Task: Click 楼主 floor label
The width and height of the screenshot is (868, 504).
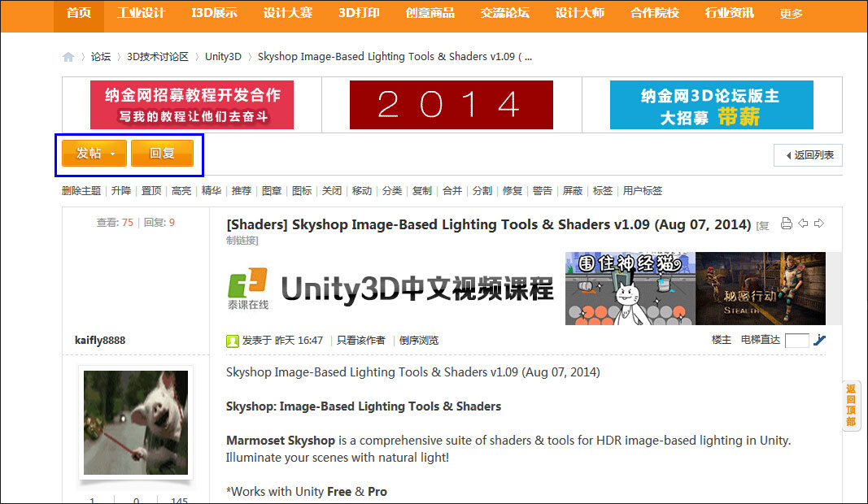Action: 722,340
